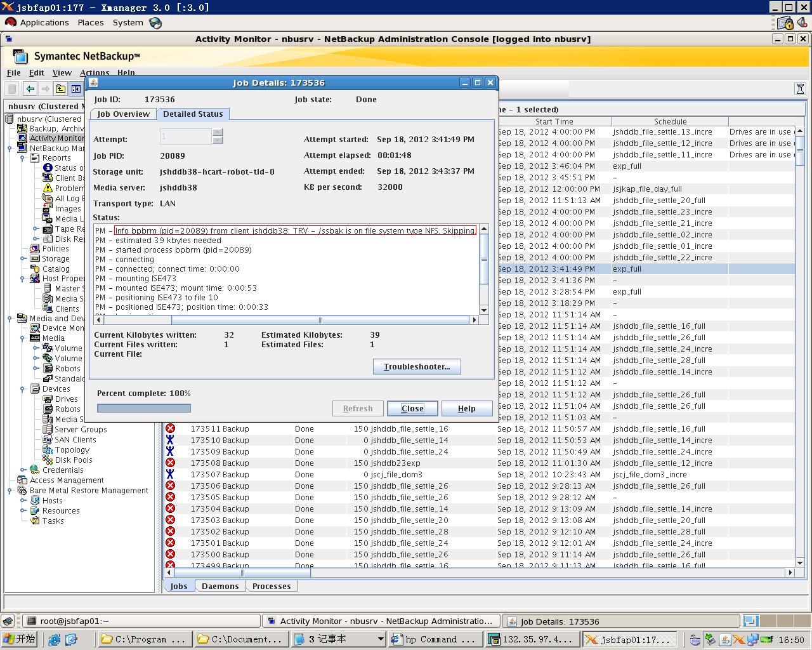Screen dimensions: 812x650
Task: Click the Help button in Job Details
Action: [466, 408]
